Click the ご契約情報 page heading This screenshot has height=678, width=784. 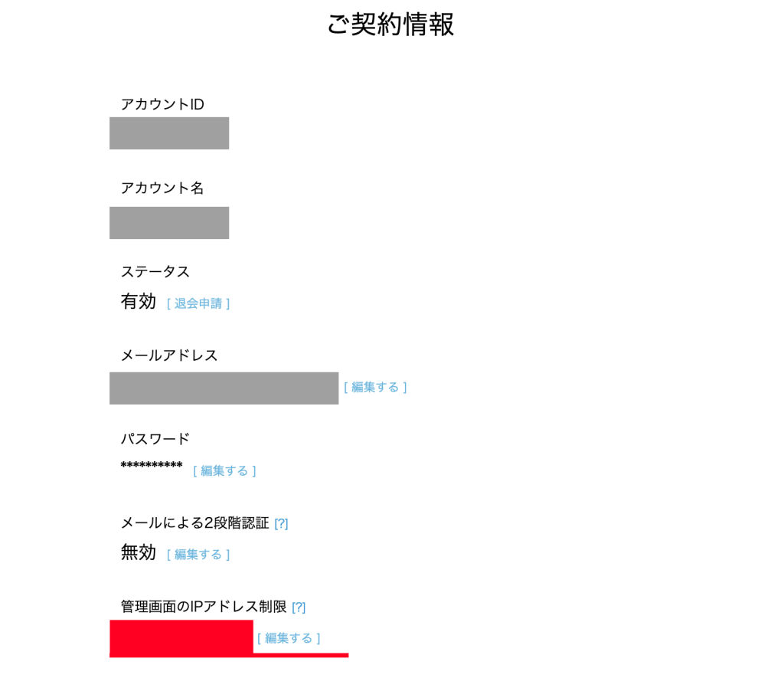(390, 24)
